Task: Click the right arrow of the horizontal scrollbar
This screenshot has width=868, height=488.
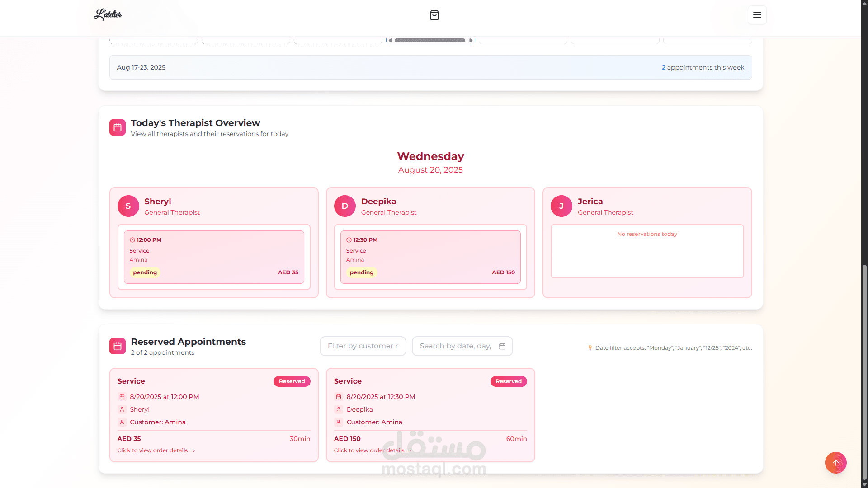Action: coord(471,41)
